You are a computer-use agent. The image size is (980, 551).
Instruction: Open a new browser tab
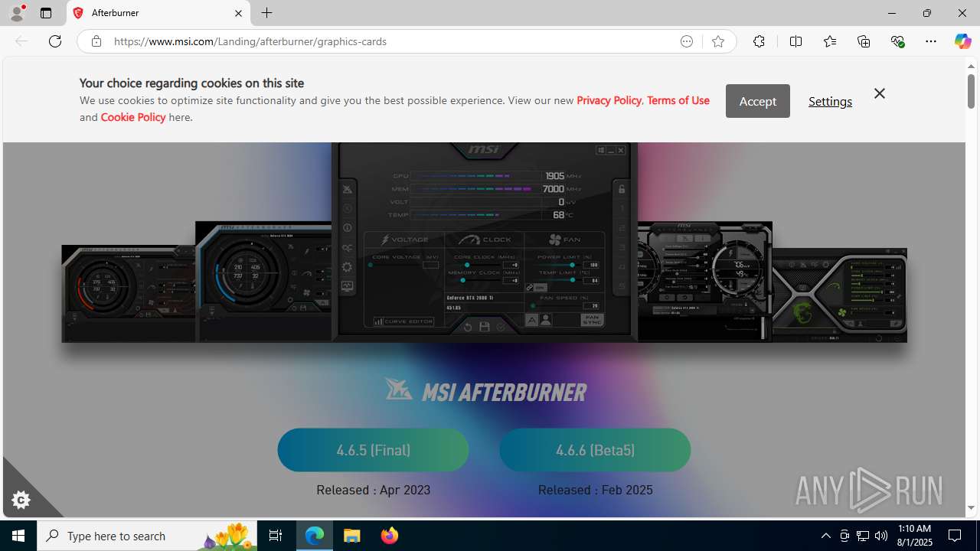coord(266,13)
